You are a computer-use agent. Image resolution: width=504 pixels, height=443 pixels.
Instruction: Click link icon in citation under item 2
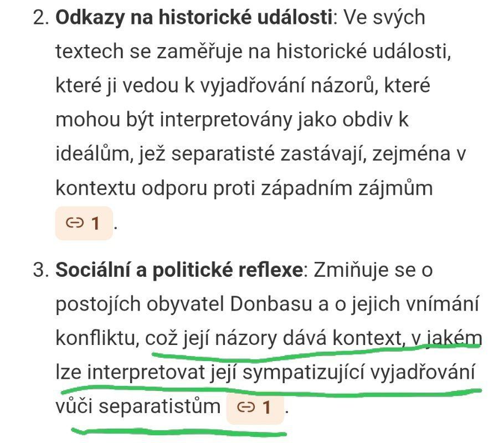click(75, 223)
